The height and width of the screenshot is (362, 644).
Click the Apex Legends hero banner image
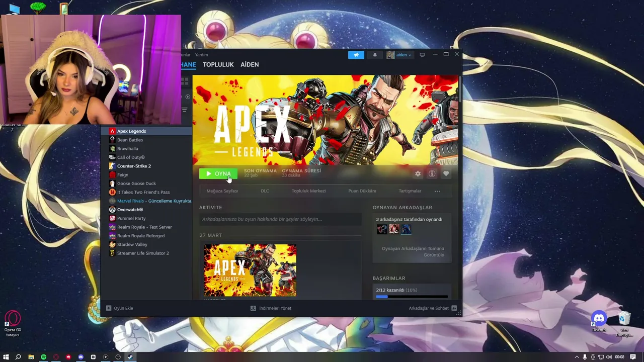[325, 120]
